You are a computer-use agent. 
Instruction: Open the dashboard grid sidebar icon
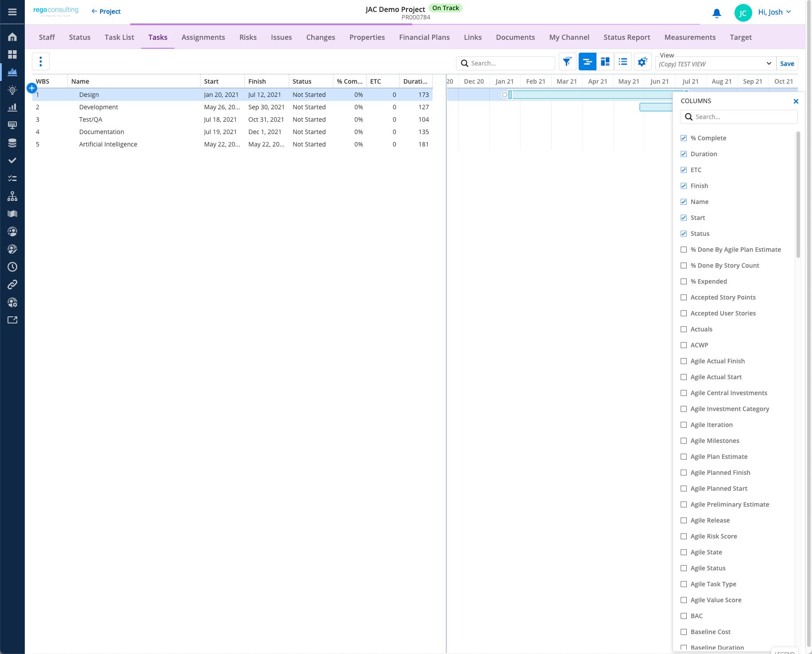pos(12,54)
